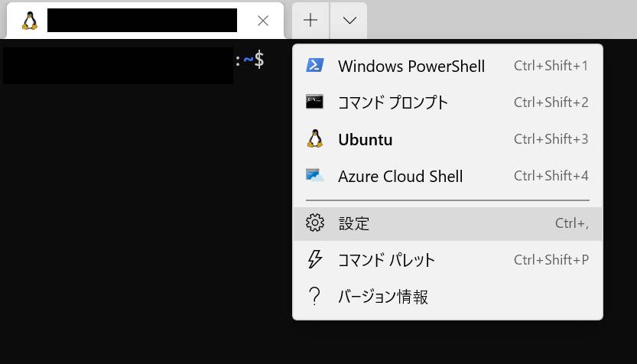Screen dimensions: 637x364
Task: Click the question mark version info icon
Action: pos(314,297)
